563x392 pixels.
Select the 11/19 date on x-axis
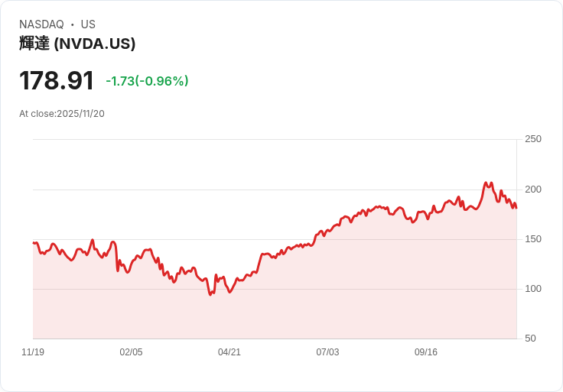point(33,352)
